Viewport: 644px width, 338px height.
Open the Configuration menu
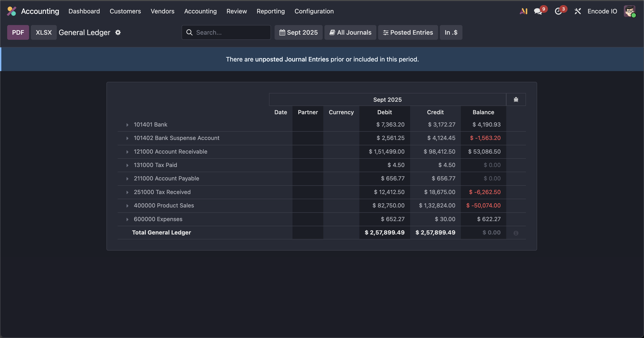pos(314,11)
